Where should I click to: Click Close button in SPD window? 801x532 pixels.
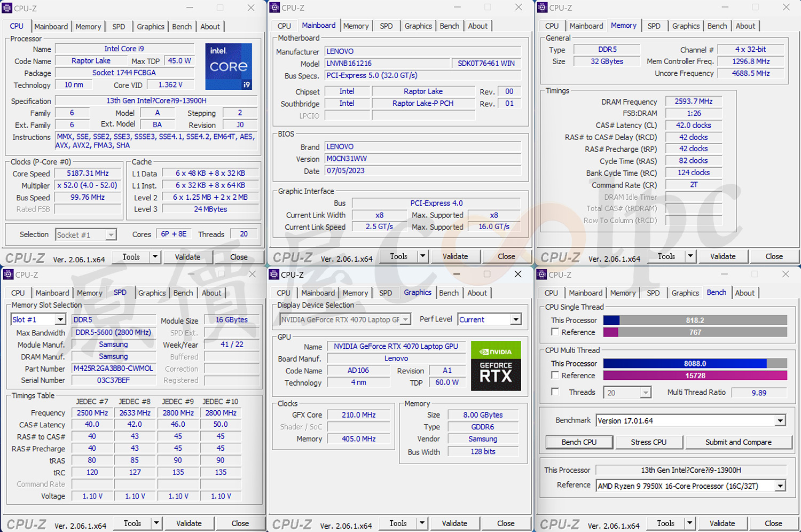click(240, 523)
